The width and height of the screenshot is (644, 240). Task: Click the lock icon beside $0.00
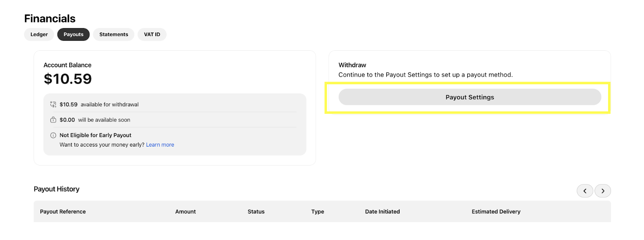pos(53,120)
